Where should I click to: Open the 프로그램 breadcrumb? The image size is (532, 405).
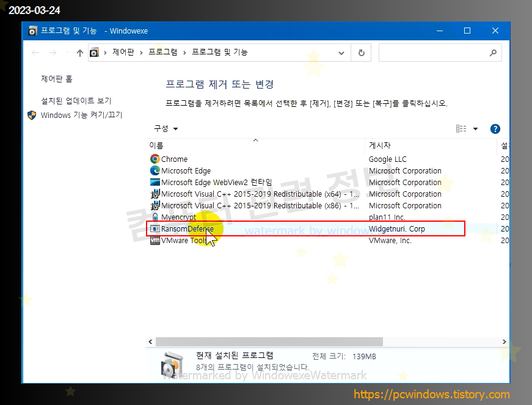(163, 52)
